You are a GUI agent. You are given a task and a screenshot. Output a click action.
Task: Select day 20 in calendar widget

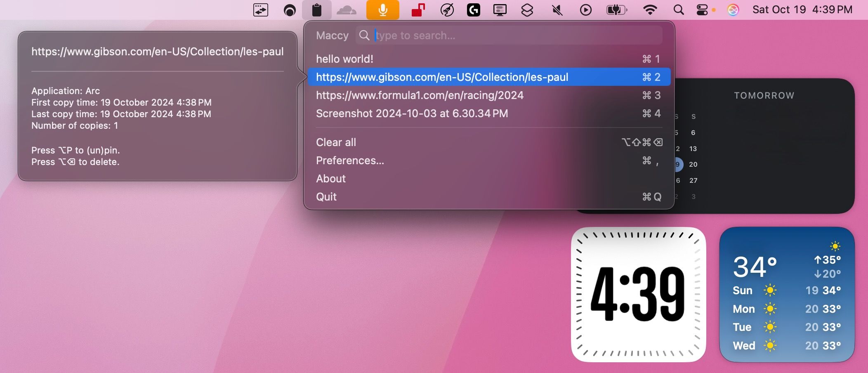(693, 164)
